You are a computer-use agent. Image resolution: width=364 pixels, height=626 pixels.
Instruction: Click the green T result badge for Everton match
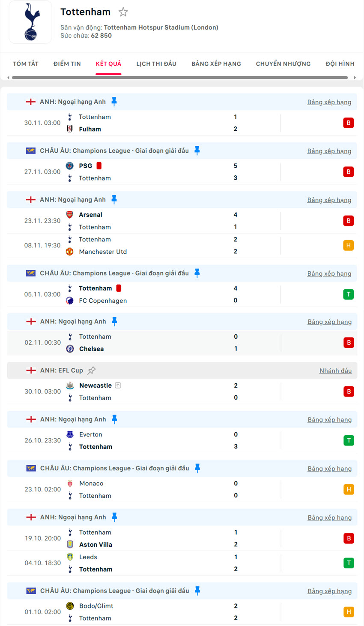pos(349,440)
